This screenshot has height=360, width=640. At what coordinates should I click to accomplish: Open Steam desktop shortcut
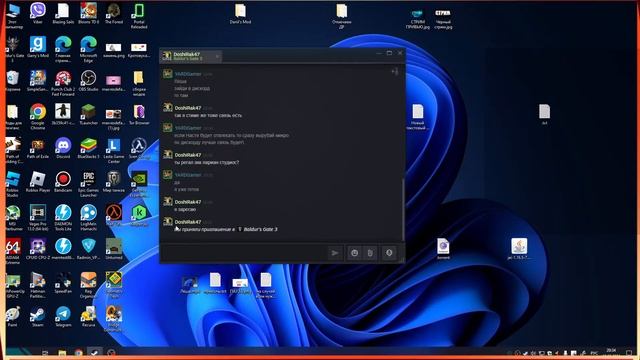(38, 317)
